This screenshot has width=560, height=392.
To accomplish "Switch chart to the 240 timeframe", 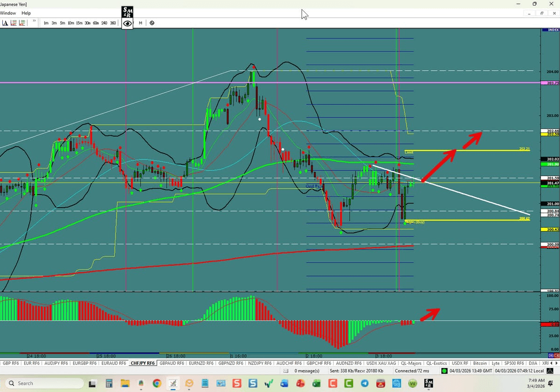I will click(x=104, y=23).
